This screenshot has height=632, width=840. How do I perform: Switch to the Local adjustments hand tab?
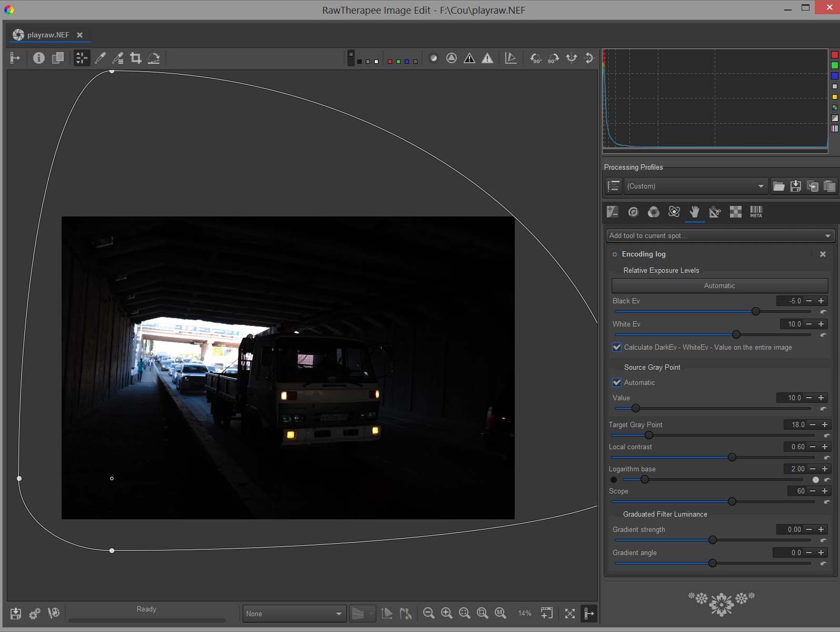pos(695,212)
